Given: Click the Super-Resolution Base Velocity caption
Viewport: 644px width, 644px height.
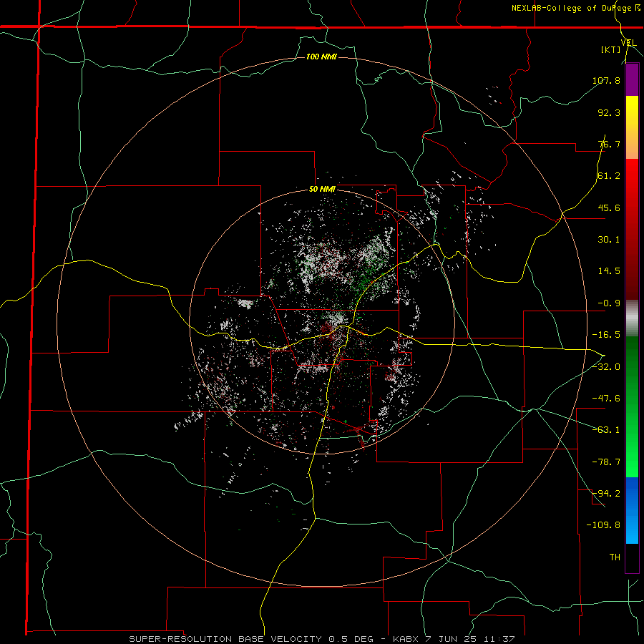Looking at the screenshot, I should point(321,639).
